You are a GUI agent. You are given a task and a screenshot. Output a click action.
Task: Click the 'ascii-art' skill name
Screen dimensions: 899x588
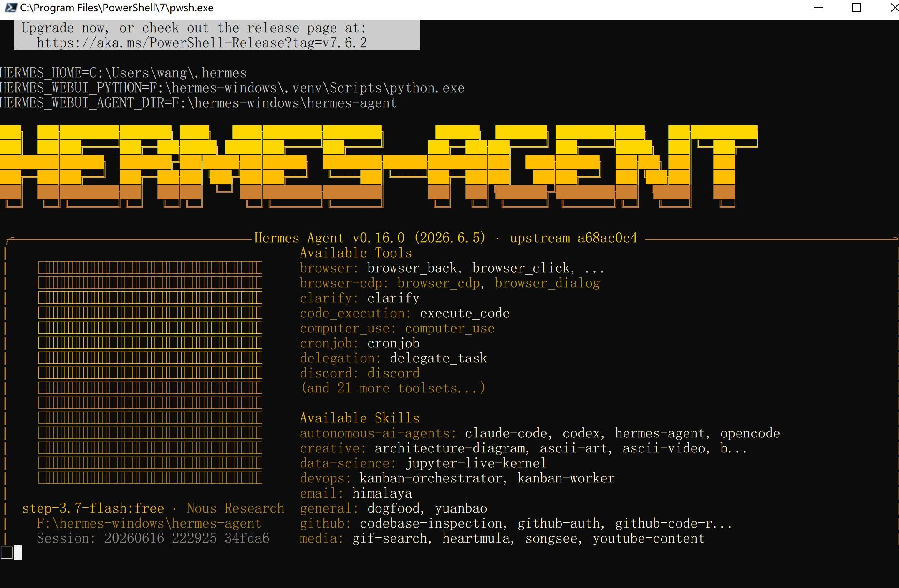click(x=573, y=448)
